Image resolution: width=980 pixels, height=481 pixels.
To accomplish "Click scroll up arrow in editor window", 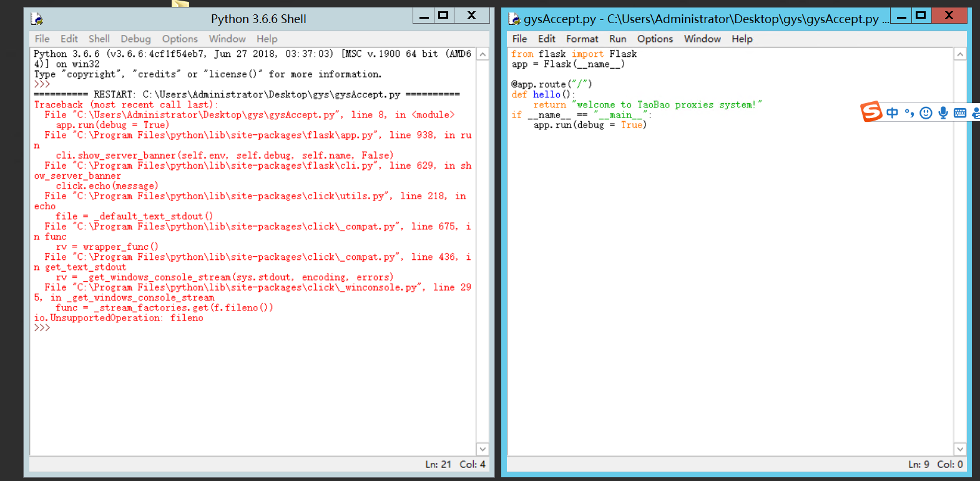I will click(x=960, y=54).
